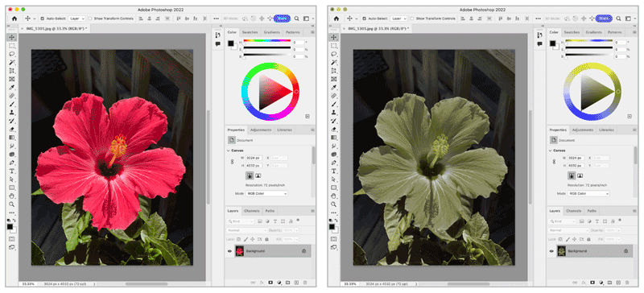Open Auto-Select Layer dropdown in olive-flower window
This screenshot has width=644, height=293.
[x=398, y=19]
